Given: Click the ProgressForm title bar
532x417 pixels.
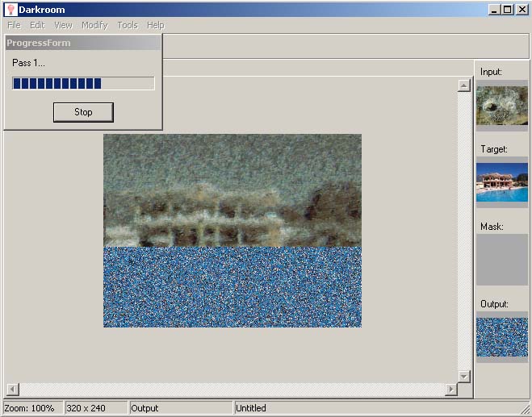Looking at the screenshot, I should (x=83, y=43).
